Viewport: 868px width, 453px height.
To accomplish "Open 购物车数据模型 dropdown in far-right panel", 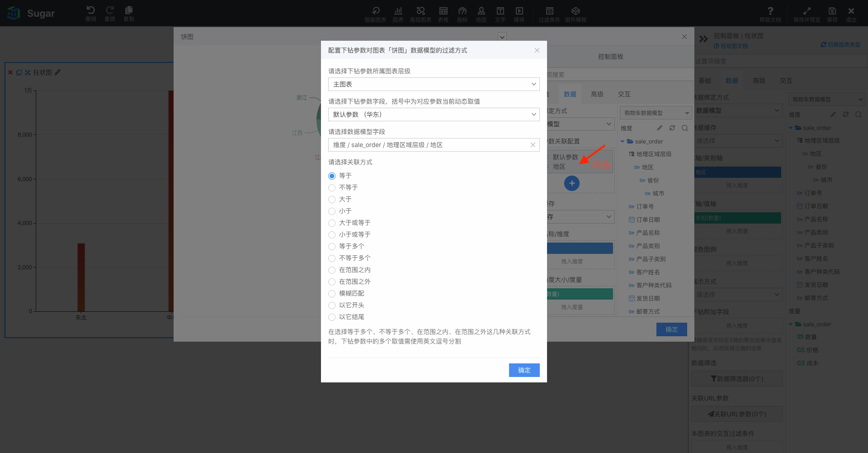I will point(827,99).
